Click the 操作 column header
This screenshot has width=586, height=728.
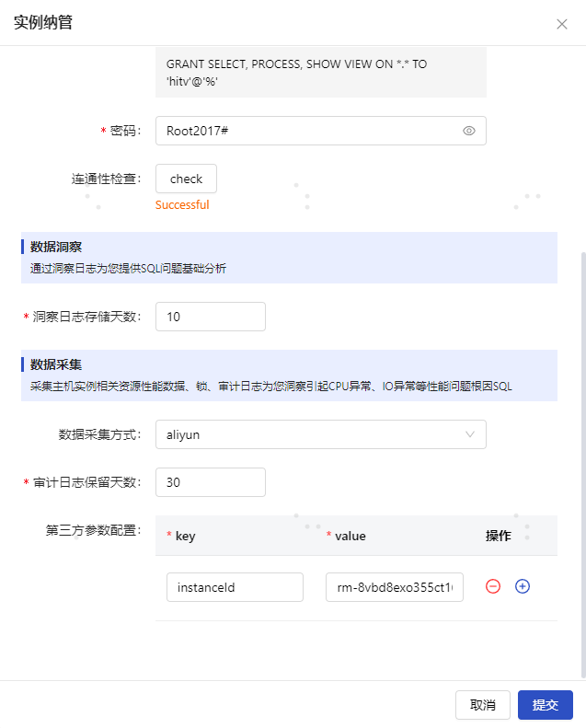(499, 536)
